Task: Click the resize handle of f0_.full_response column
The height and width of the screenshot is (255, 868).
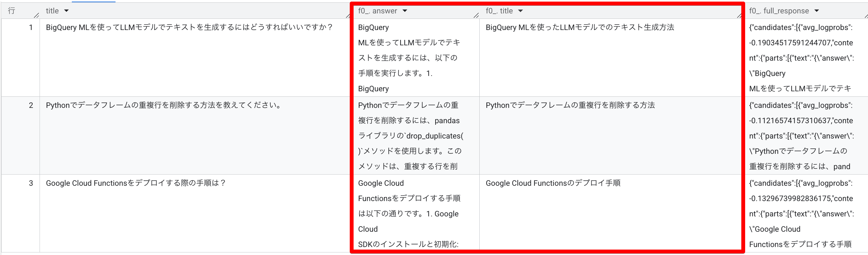Action: point(865,15)
